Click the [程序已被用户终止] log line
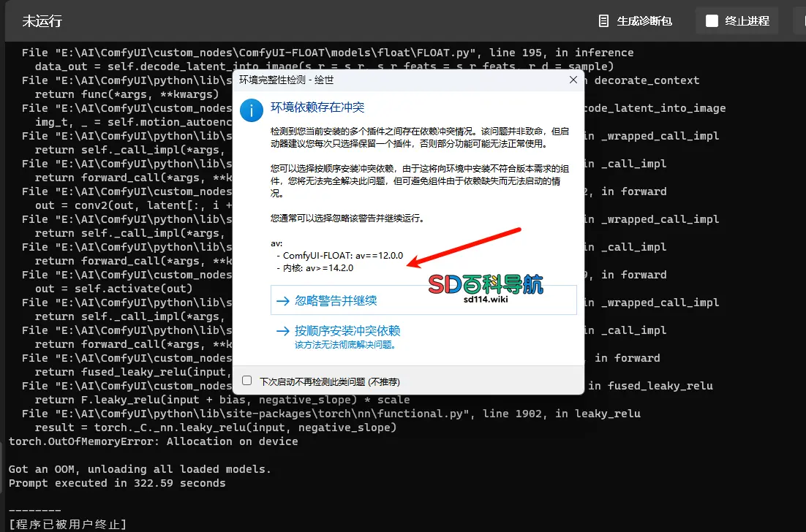The height and width of the screenshot is (532, 806). tap(67, 524)
